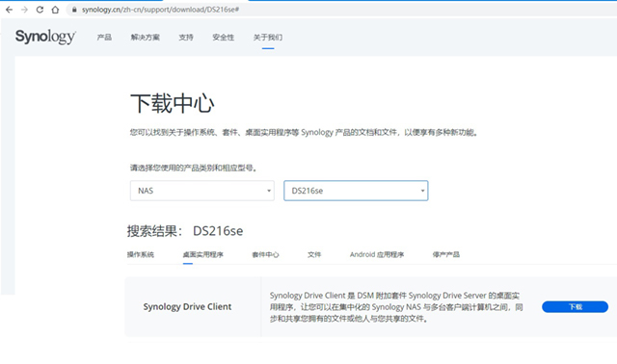
Task: Expand the DS216se model dropdown
Action: coord(356,191)
